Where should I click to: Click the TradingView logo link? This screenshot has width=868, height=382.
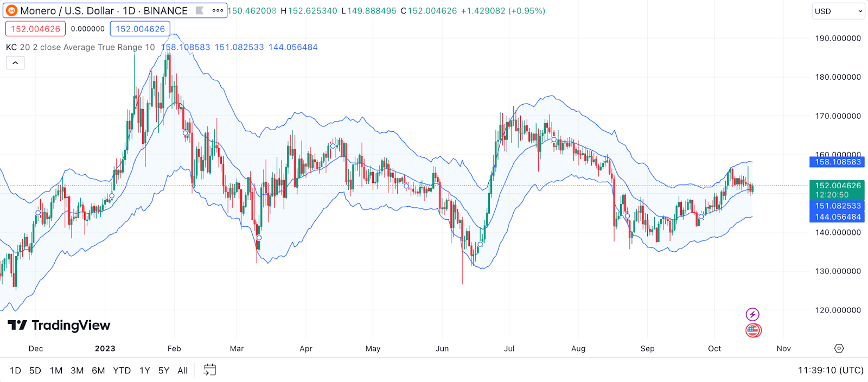59,325
